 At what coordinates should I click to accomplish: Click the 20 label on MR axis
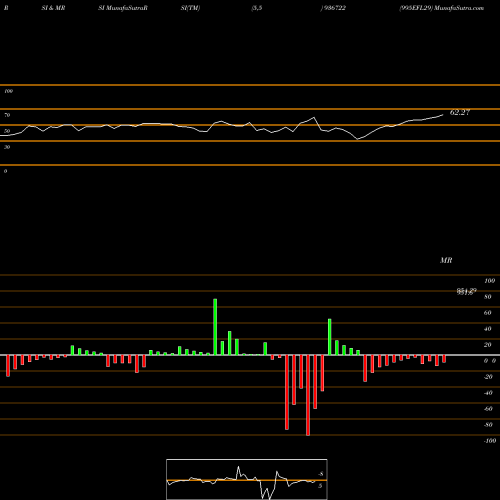488,345
